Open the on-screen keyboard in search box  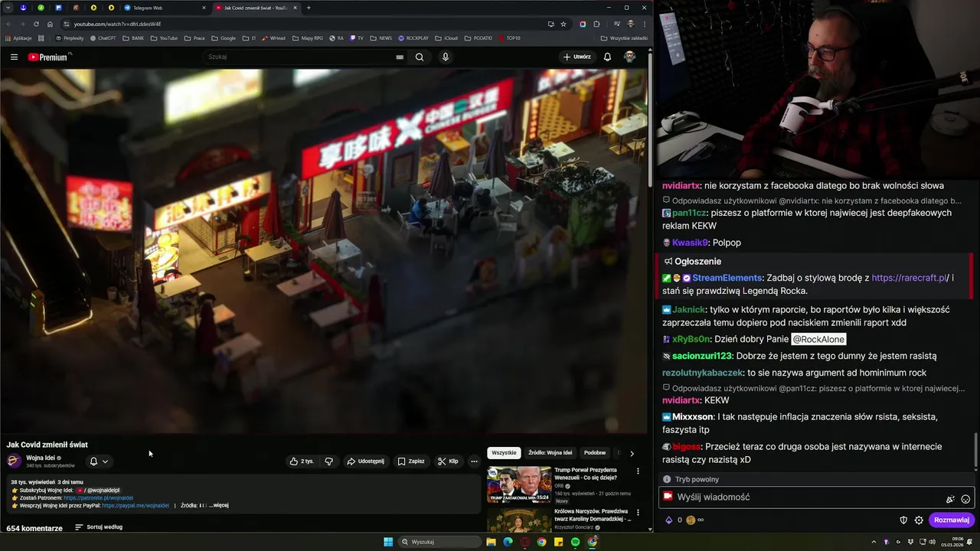coord(400,57)
